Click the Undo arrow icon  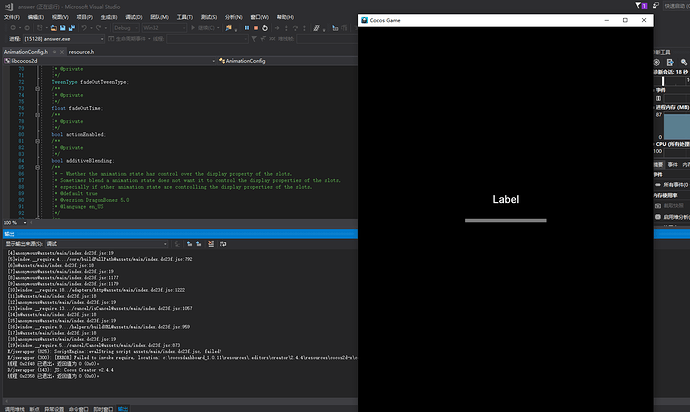pos(84,28)
